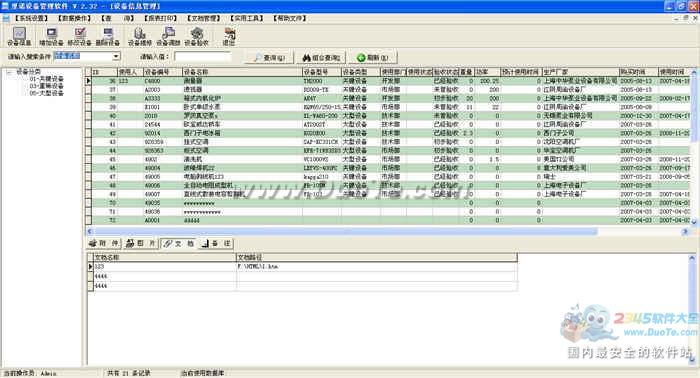
Task: Open the 设备信息 toolbar icon
Action: click(x=19, y=36)
